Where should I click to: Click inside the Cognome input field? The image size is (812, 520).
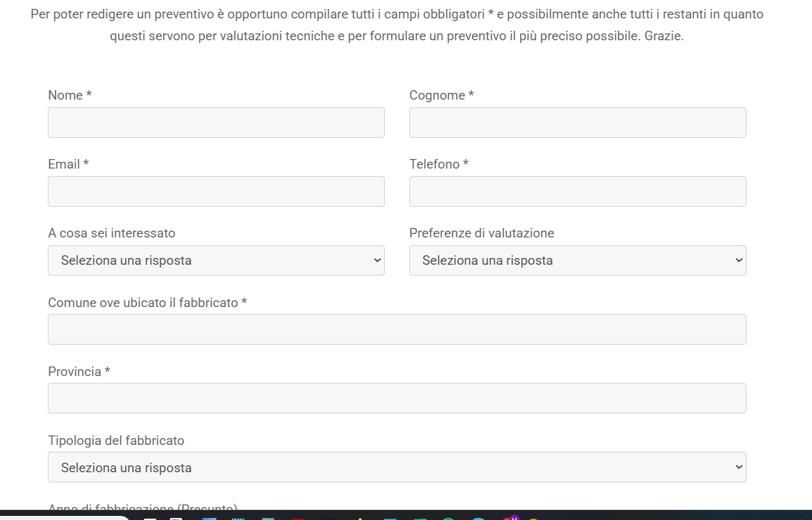tap(577, 122)
